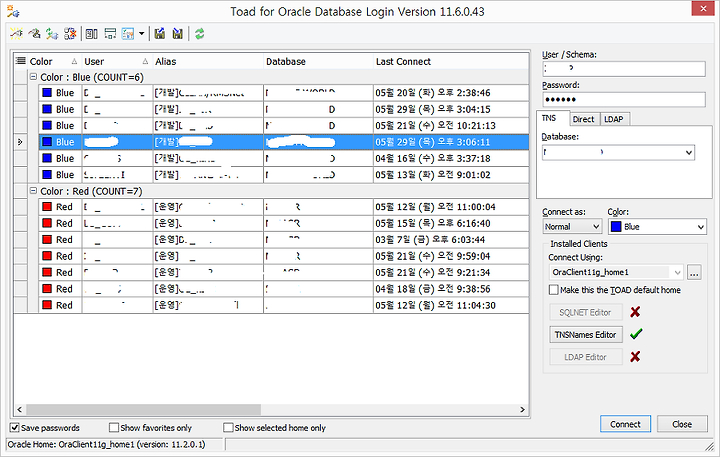Click the sort arrow on User column
The width and height of the screenshot is (720, 457).
[x=145, y=62]
